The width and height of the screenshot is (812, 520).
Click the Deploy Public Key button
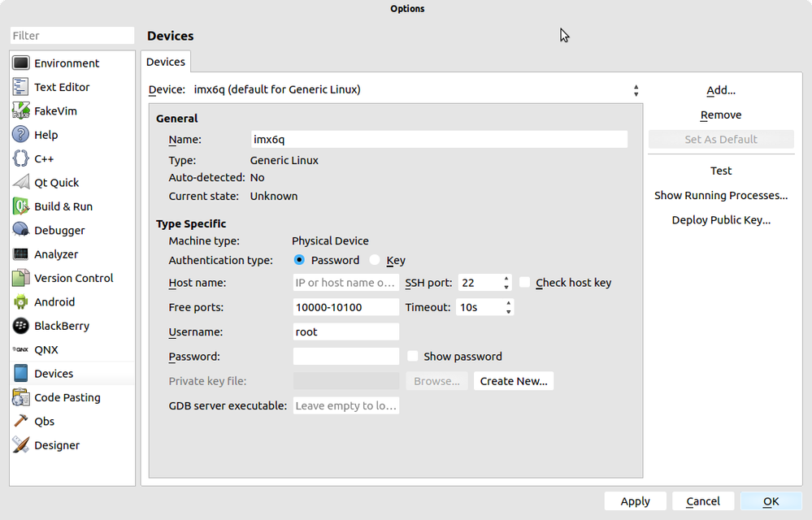tap(721, 220)
